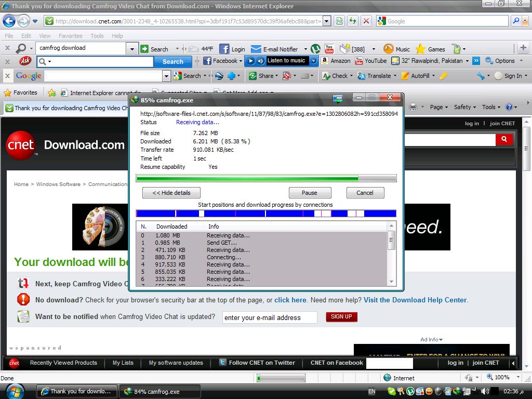Select the Facebook Login icon on the toolbar
This screenshot has height=399, width=532.
pyautogui.click(x=225, y=48)
